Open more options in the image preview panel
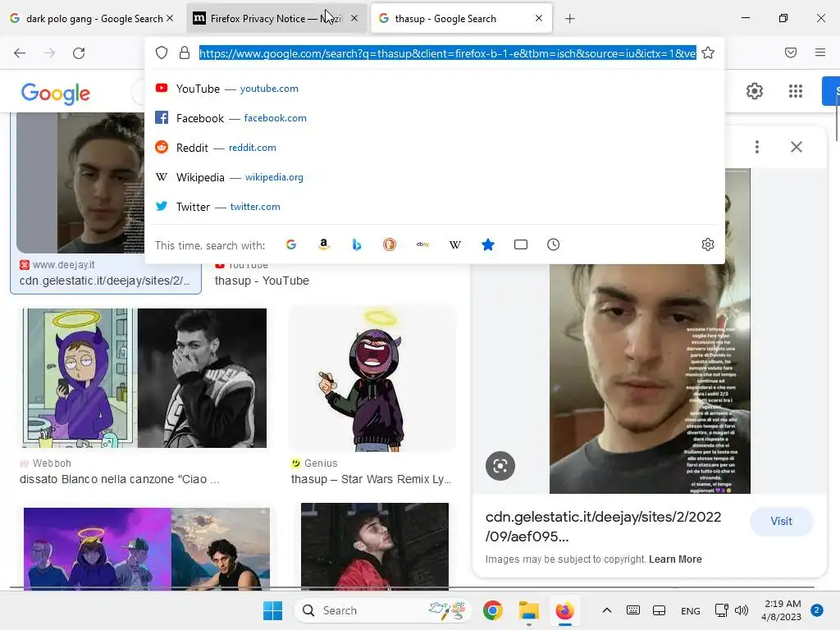Image resolution: width=840 pixels, height=630 pixels. tap(757, 147)
